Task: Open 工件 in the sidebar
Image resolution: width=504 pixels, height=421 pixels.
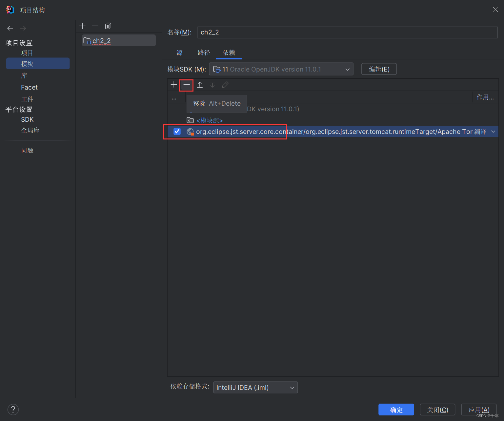Action: point(27,99)
